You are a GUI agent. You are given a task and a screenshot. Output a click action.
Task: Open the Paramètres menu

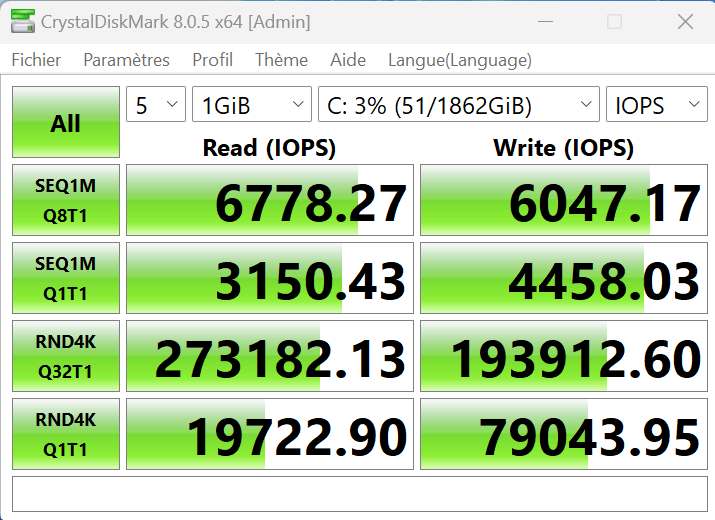click(x=126, y=60)
